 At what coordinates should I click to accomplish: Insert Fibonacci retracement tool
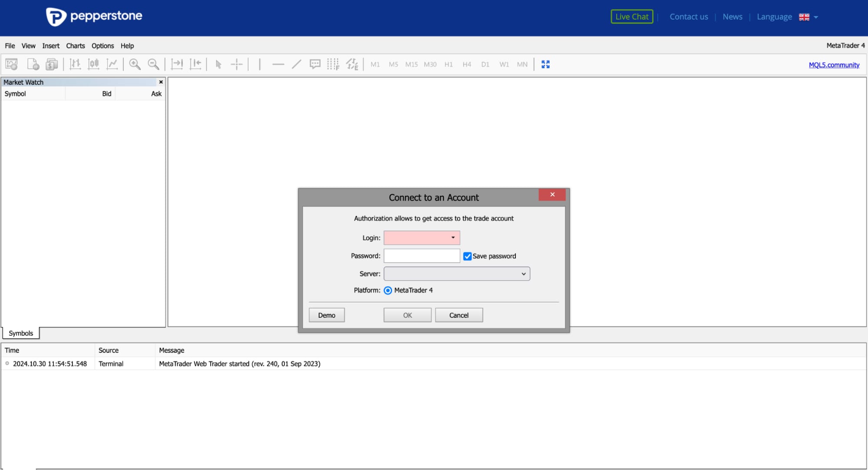[333, 64]
